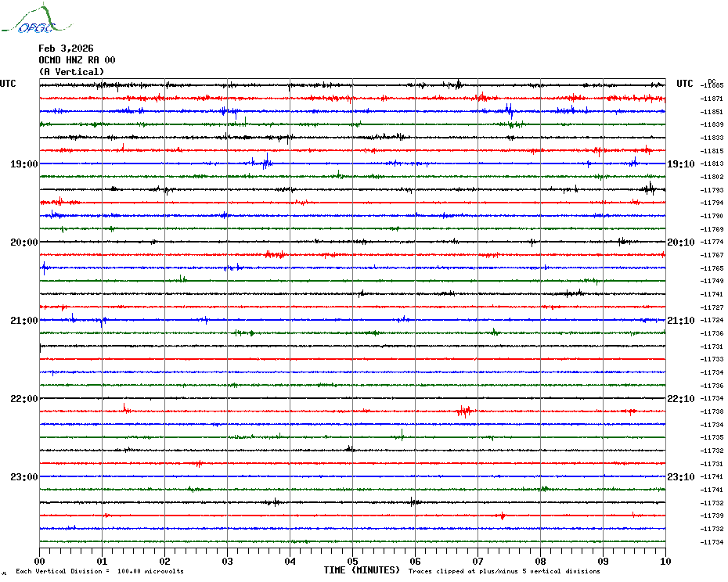Screen dimensions: 728x582
Task: Click the 00 minute tick label
Action: click(x=40, y=561)
